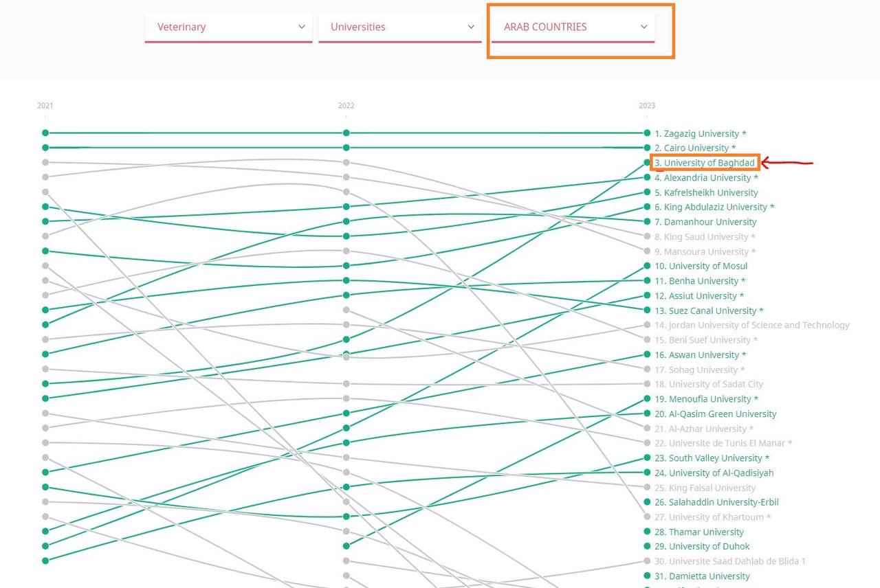Click the dot beside Thamar University
The width and height of the screenshot is (880, 588).
coord(647,532)
